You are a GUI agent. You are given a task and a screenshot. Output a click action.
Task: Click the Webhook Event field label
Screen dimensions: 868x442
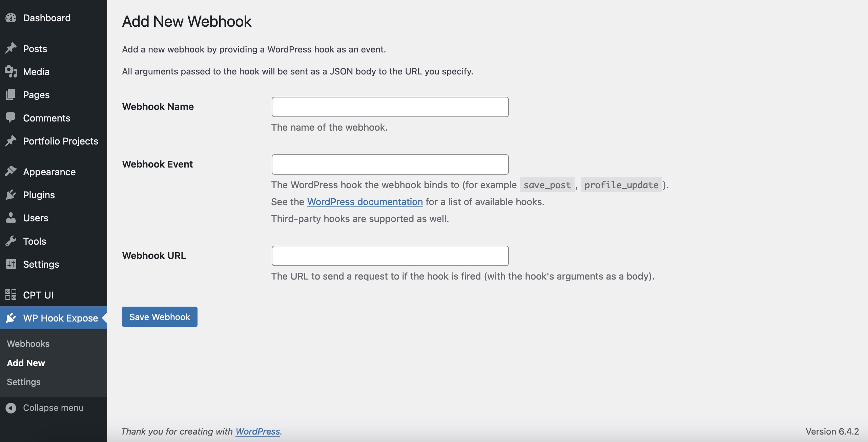158,164
